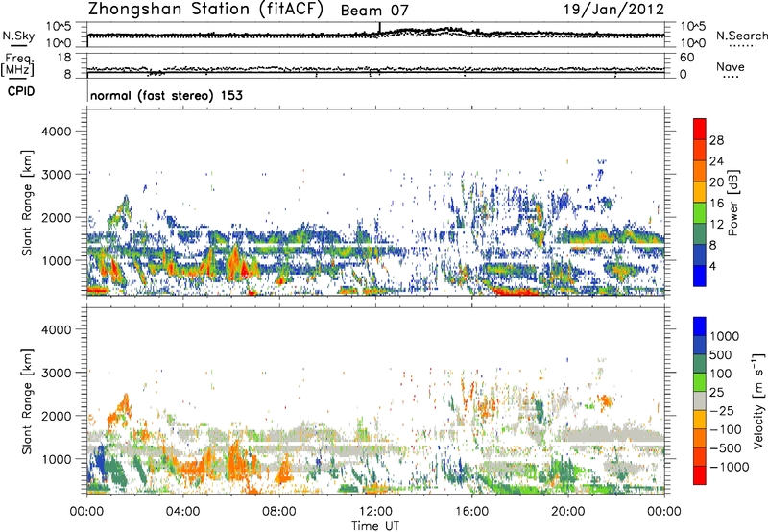768x532 pixels.
Task: Click the noise spike near 12:00 in N.Sky panel
Action: tap(379, 29)
